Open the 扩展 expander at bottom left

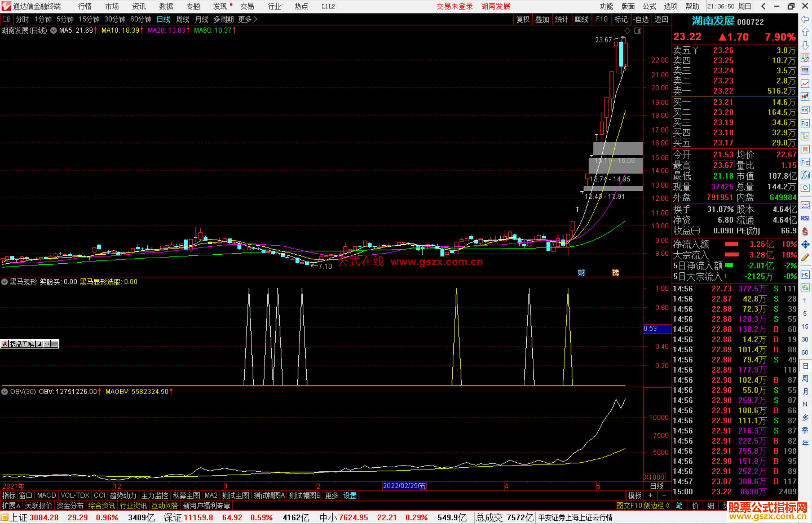pos(11,506)
